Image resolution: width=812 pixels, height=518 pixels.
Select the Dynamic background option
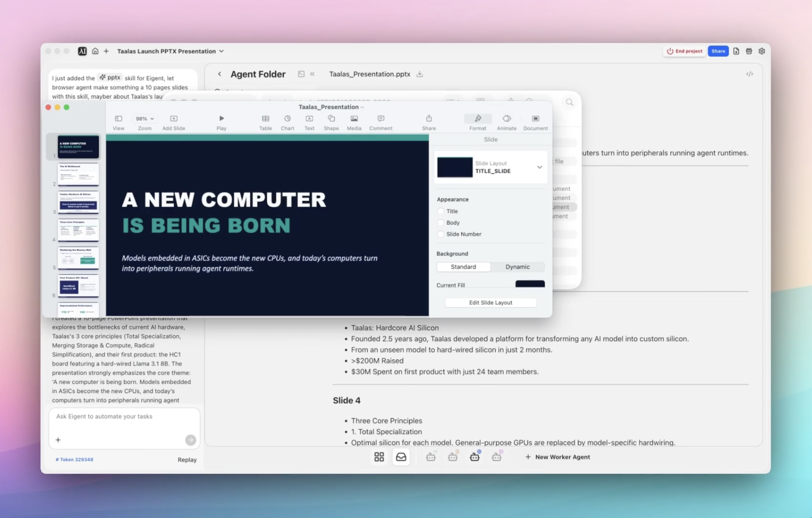coord(517,267)
